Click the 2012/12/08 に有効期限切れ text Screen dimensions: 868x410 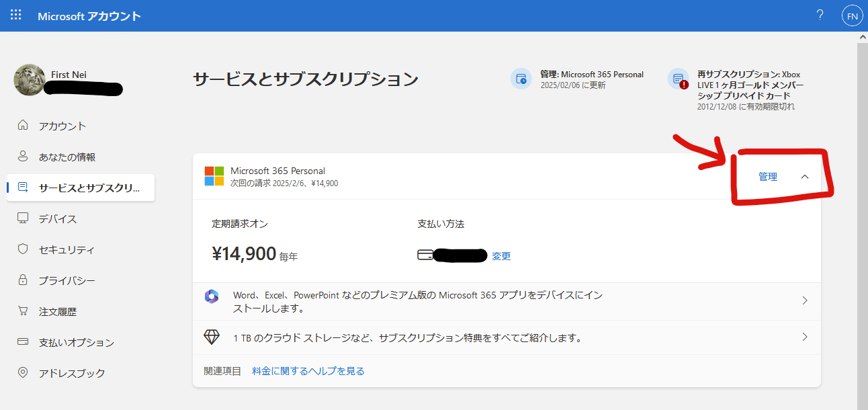point(746,106)
